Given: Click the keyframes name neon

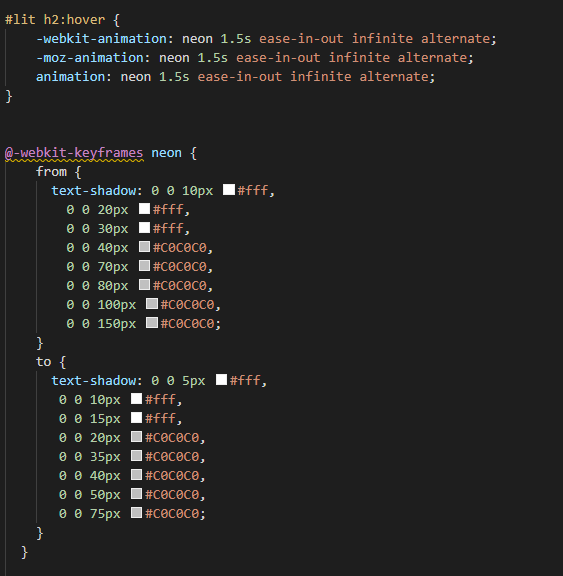Looking at the screenshot, I should 166,153.
